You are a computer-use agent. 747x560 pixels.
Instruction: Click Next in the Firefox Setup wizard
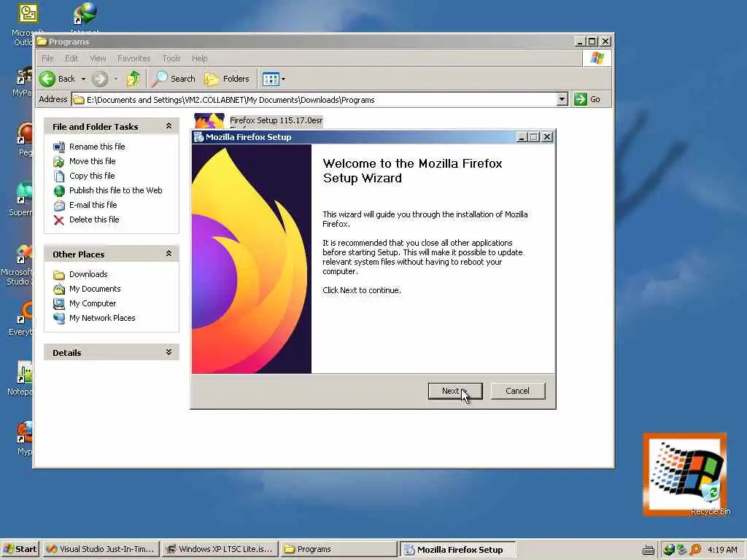455,391
